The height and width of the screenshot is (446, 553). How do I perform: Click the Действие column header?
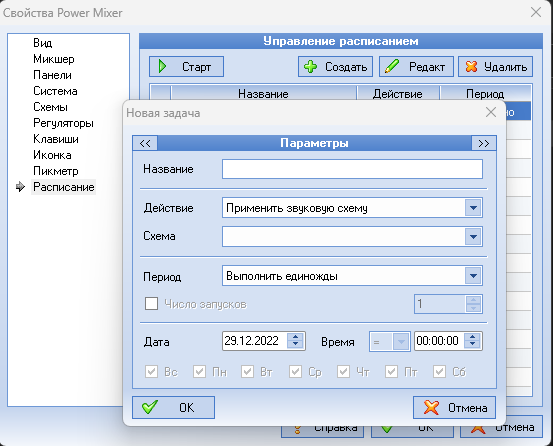[x=398, y=93]
